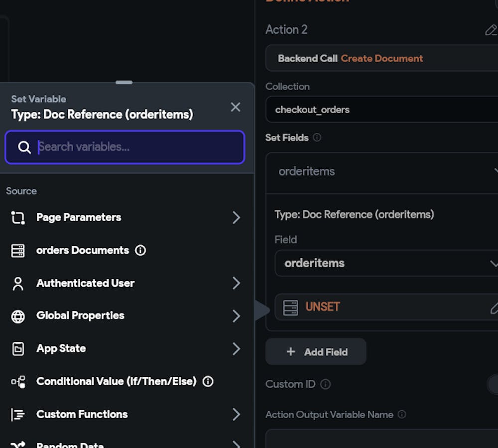498x448 pixels.
Task: Click the UNSET variable value
Action: point(323,307)
